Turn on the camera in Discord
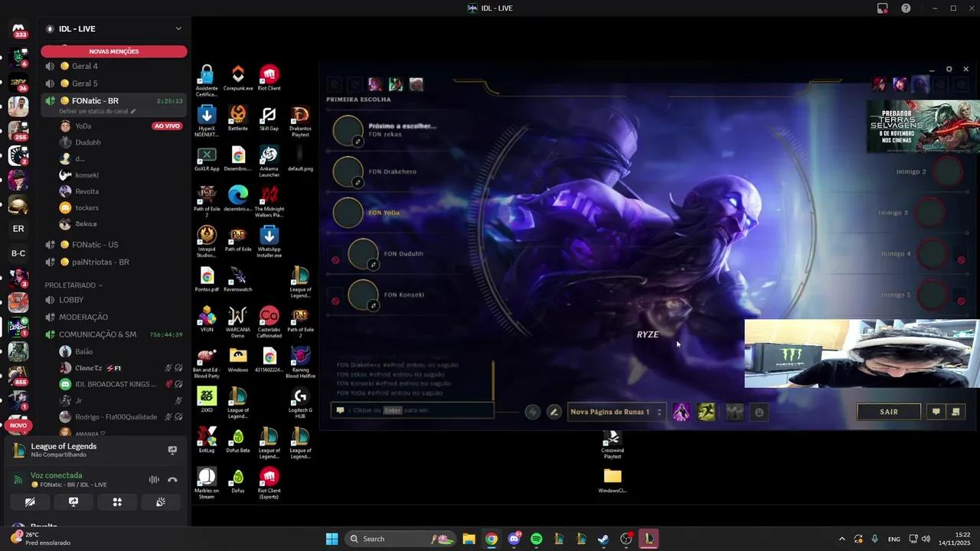The width and height of the screenshot is (980, 551). pyautogui.click(x=30, y=502)
